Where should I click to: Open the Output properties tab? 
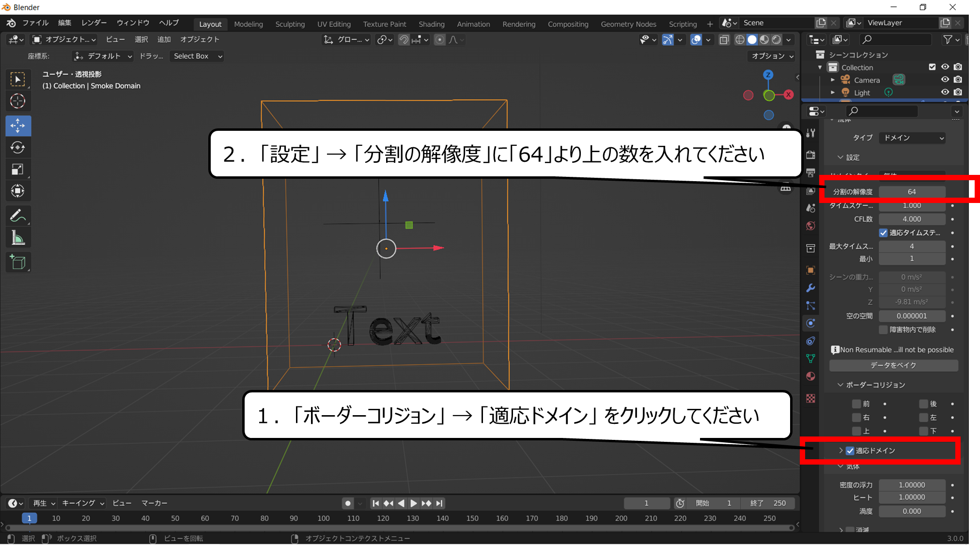click(810, 172)
